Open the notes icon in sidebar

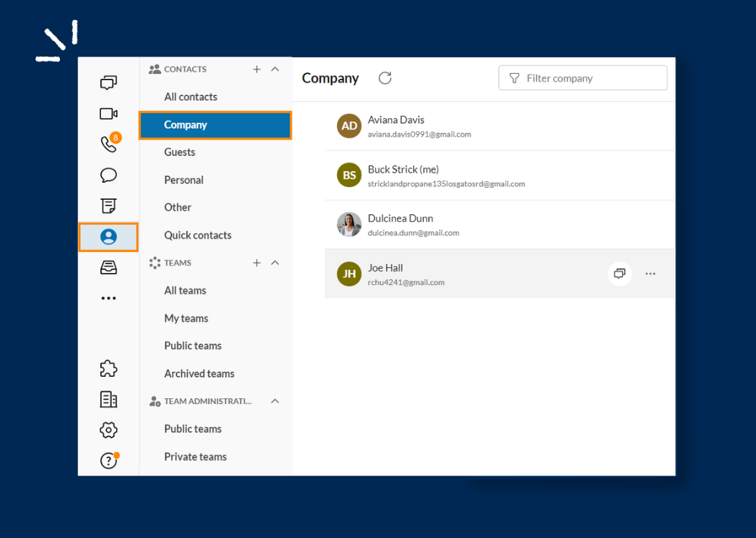click(x=108, y=206)
